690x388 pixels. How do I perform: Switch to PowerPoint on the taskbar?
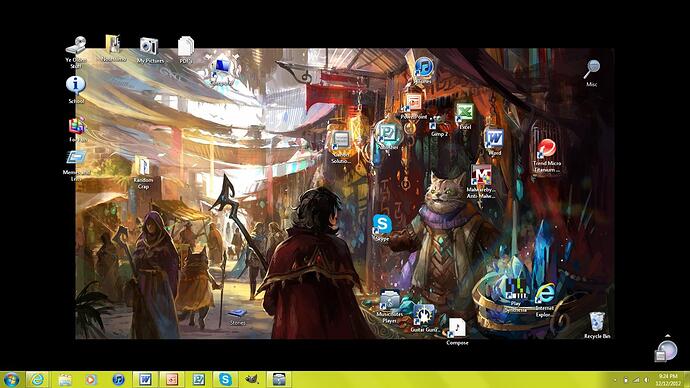[172, 379]
